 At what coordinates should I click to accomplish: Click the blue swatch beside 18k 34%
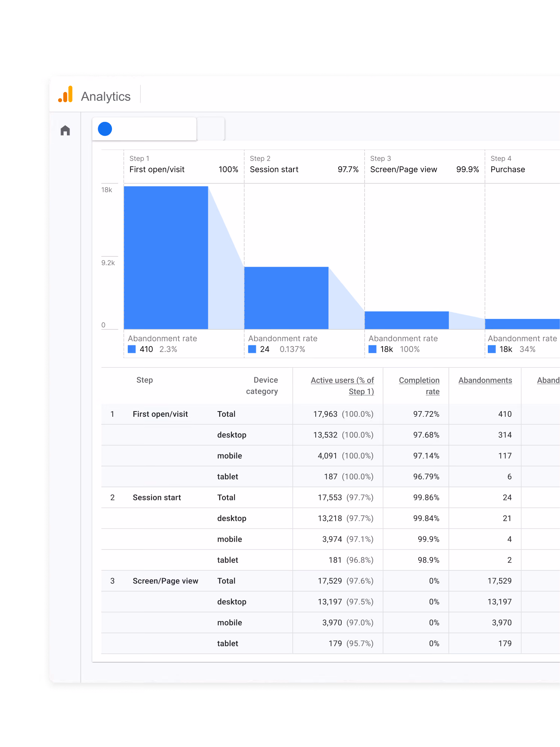tap(492, 349)
